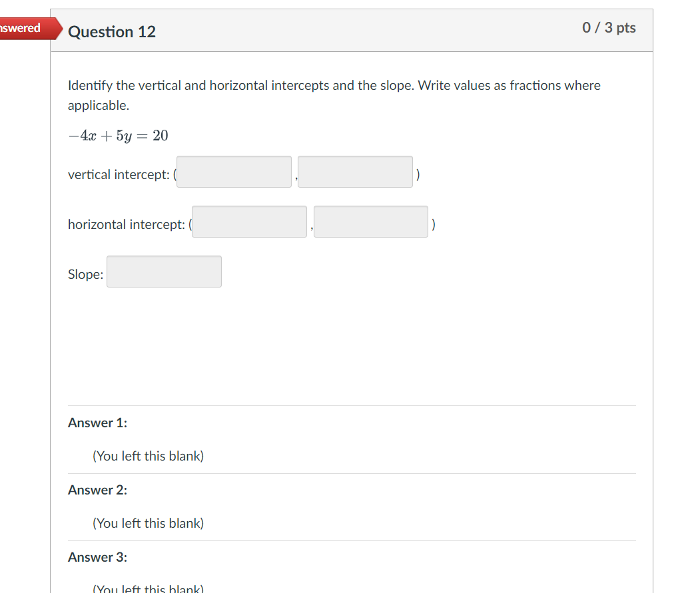Screen dimensions: 700x593
Task: Click the vertical intercept first coordinate field
Action: point(234,172)
